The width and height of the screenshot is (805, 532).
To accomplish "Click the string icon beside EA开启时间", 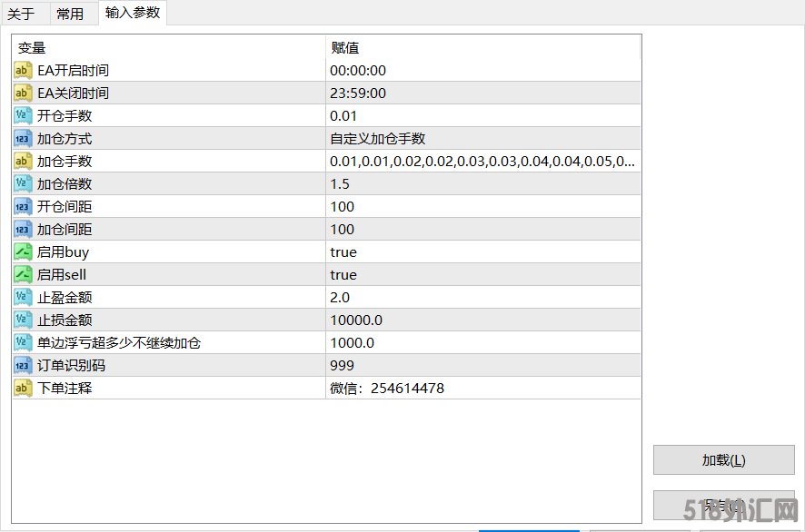I will 24,71.
